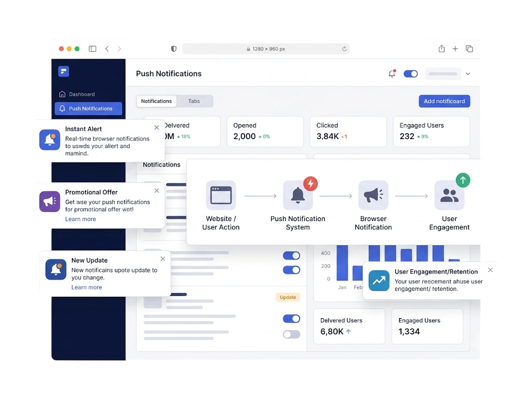This screenshot has width=532, height=397.
Task: Switch to the Tabs tab
Action: (194, 101)
